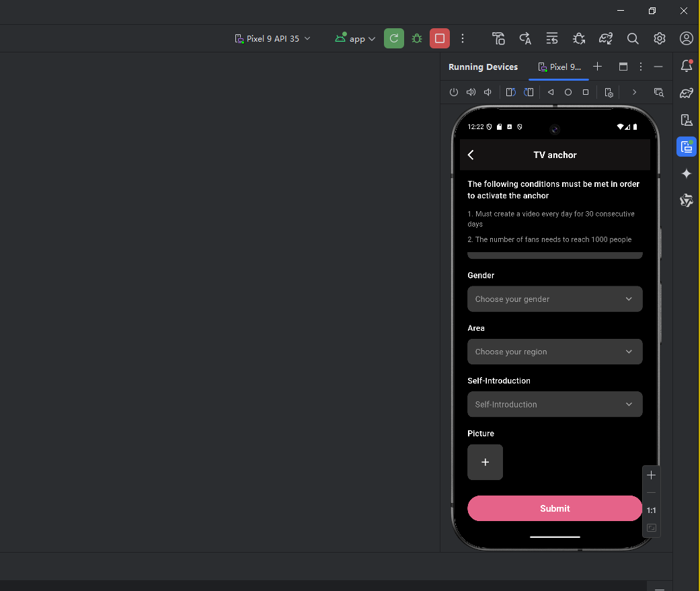Click the Gender field label
700x591 pixels.
click(481, 276)
